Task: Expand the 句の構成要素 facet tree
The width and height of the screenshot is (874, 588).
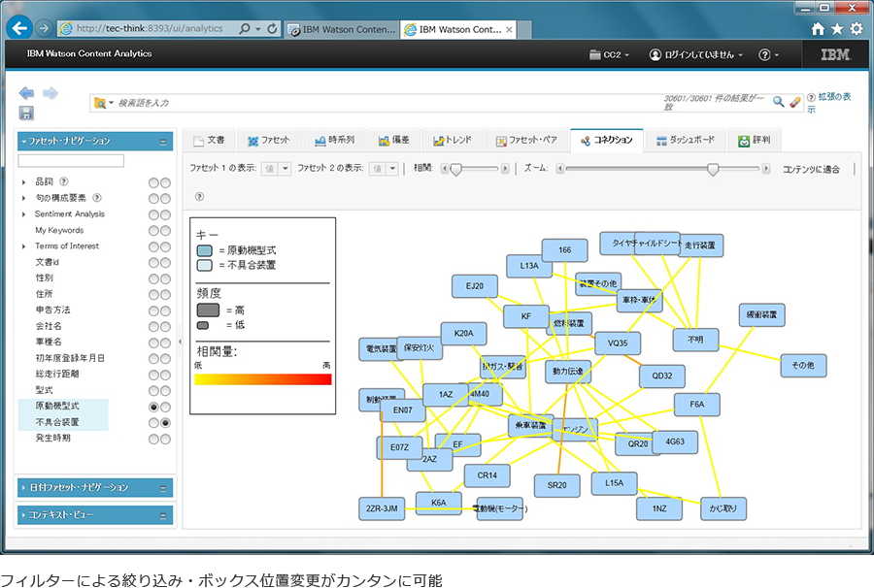Action: (x=23, y=198)
